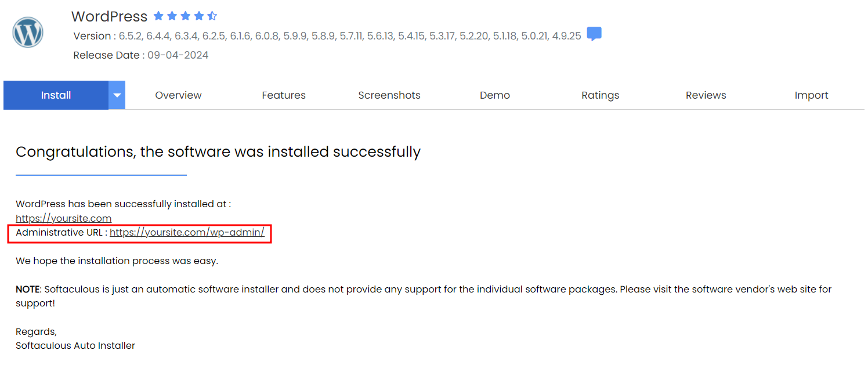Viewport: 868px width, 372px height.
Task: Select the Install tab
Action: [x=56, y=95]
